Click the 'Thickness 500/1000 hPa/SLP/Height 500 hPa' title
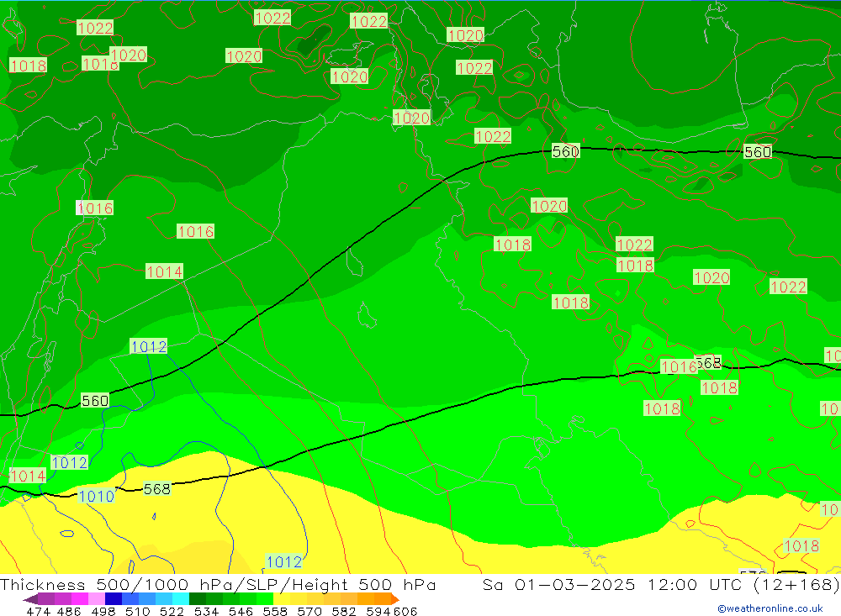The height and width of the screenshot is (616, 841). [x=218, y=584]
